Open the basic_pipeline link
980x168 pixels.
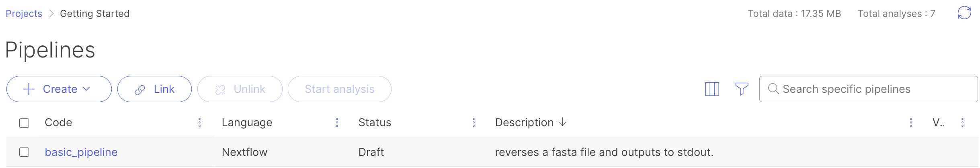pos(81,152)
